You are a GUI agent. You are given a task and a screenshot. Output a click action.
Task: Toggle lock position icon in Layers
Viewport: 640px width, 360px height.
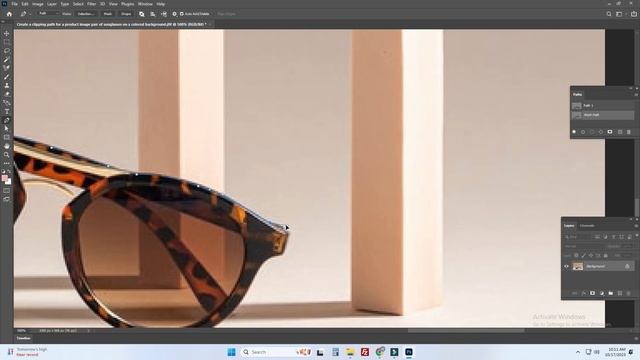[x=591, y=256]
